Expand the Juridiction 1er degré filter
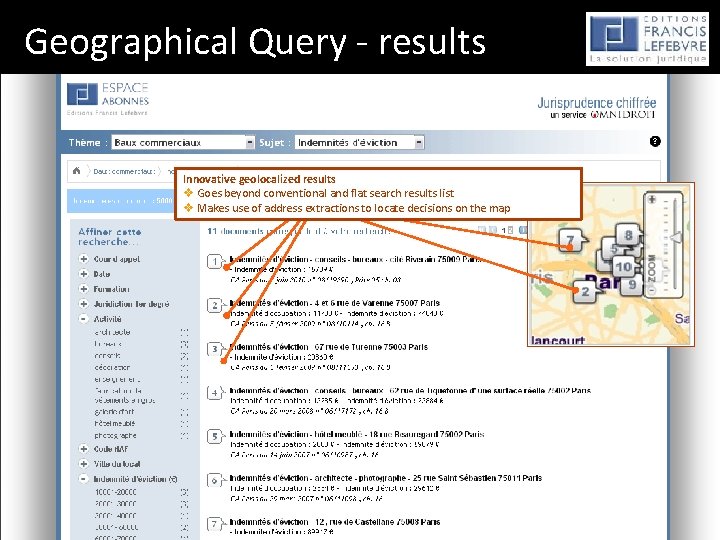 pyautogui.click(x=83, y=304)
